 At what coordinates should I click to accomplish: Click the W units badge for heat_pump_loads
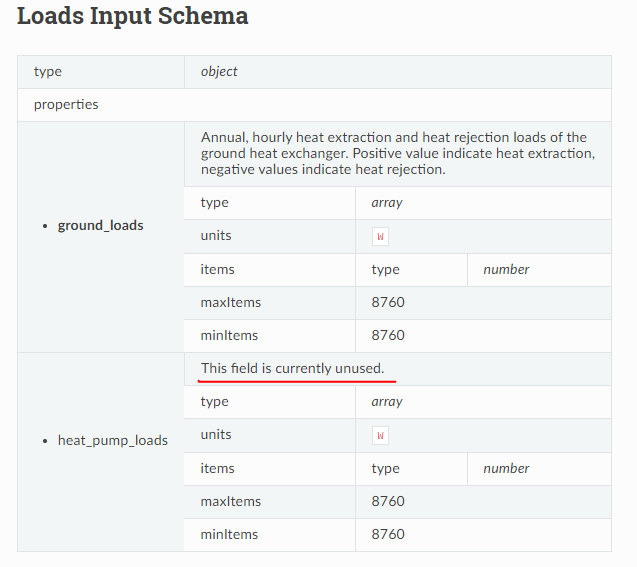(380, 435)
